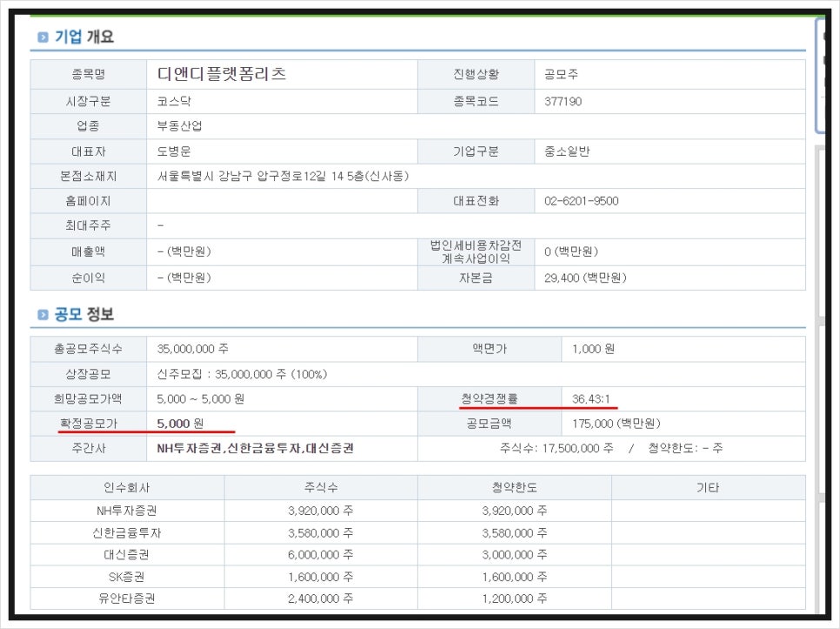The width and height of the screenshot is (840, 629).
Task: Click total offering shares 35,000,000 주
Action: point(193,349)
